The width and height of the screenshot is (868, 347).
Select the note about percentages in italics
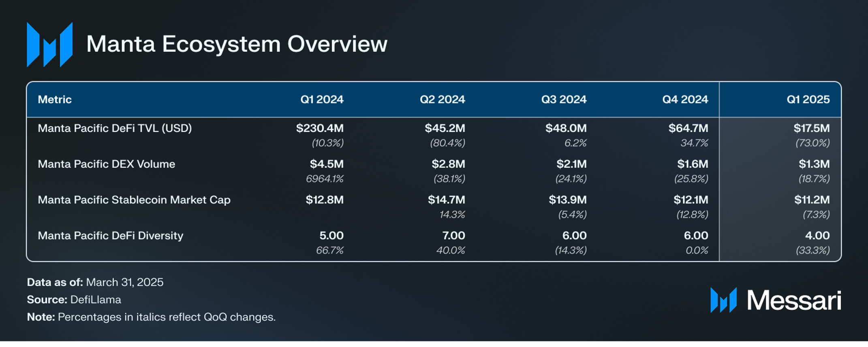click(151, 317)
